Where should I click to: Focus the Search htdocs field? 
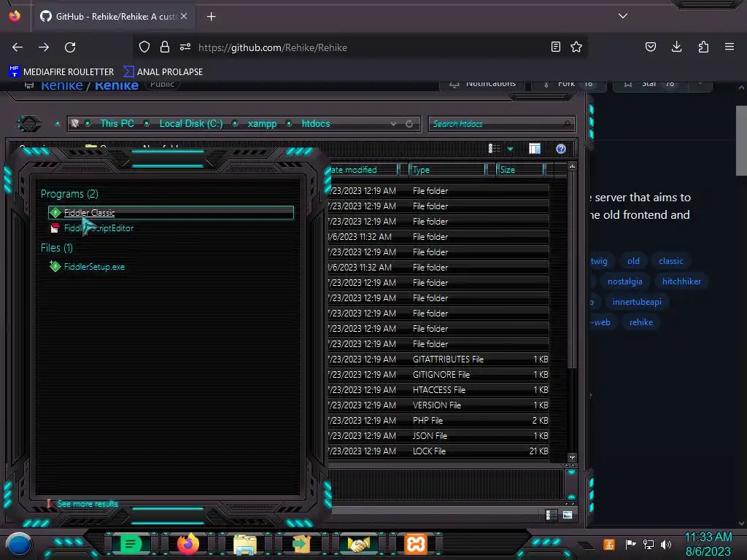click(501, 124)
